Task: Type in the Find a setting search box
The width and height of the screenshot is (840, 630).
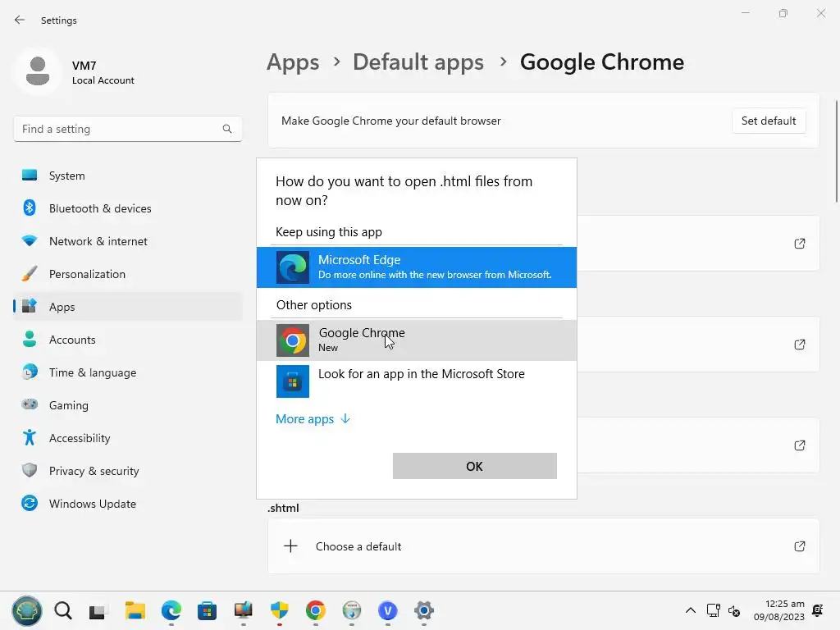Action: tap(119, 129)
